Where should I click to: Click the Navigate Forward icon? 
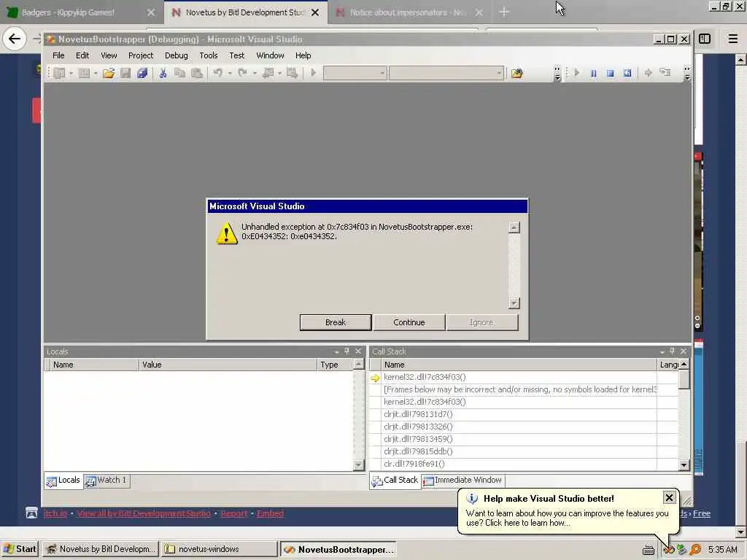click(x=292, y=73)
